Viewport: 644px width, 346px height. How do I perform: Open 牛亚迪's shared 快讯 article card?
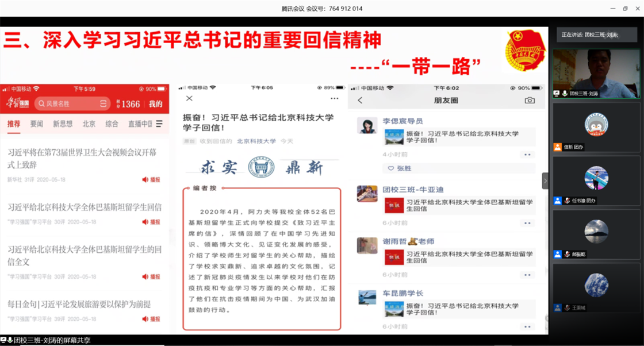click(459, 205)
